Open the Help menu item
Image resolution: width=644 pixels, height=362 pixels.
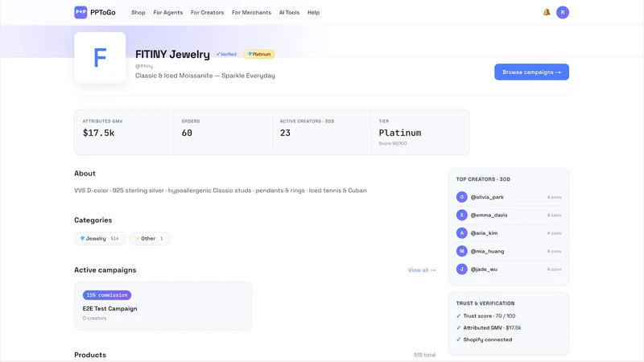(313, 12)
